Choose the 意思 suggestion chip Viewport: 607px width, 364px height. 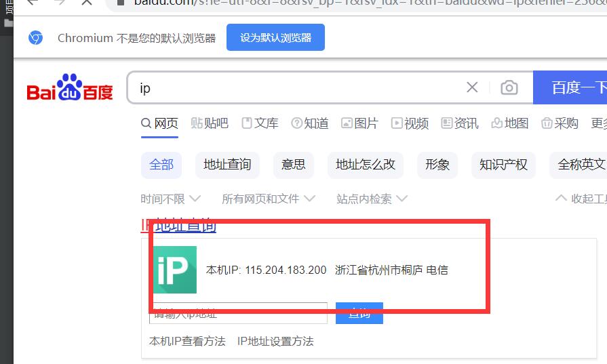[294, 165]
